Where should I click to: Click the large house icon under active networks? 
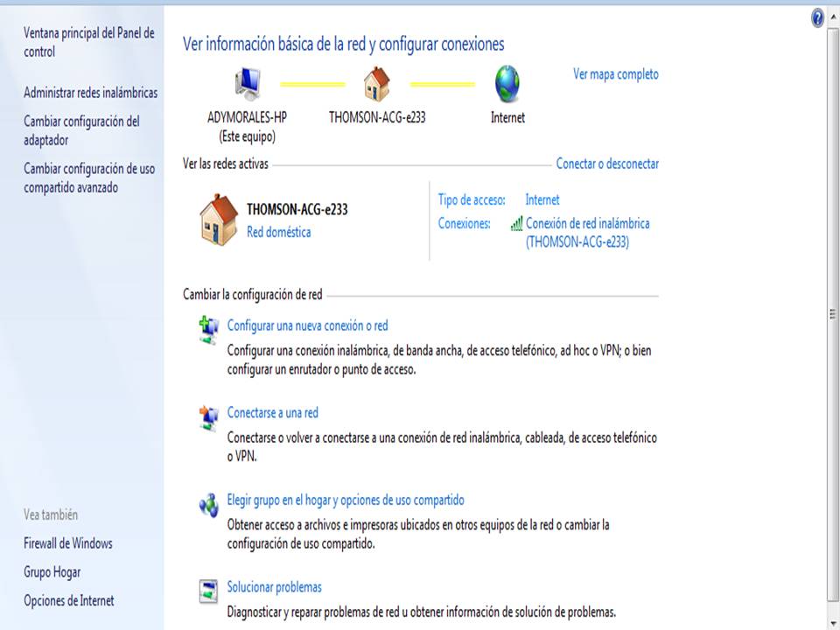point(219,220)
